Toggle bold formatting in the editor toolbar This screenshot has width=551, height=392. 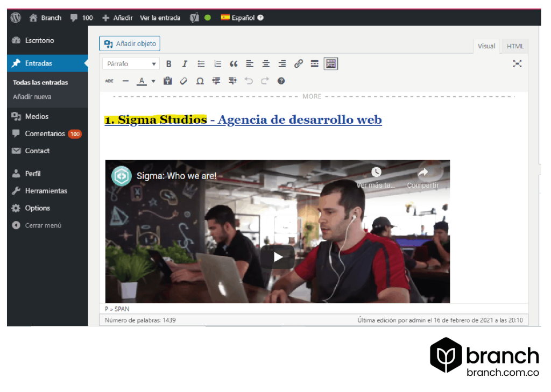(x=169, y=63)
